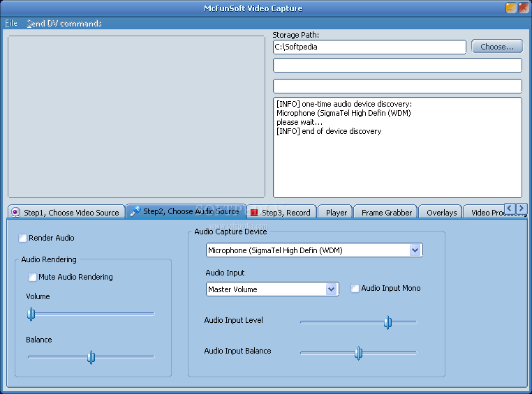Click the Microphone (SigmaTel) device combo text
532x394 pixels.
(275, 250)
